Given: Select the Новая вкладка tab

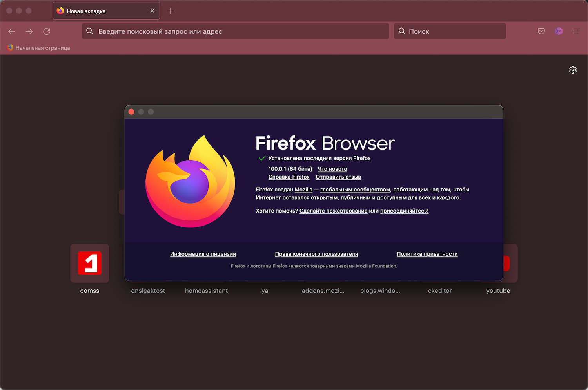Looking at the screenshot, I should [106, 11].
